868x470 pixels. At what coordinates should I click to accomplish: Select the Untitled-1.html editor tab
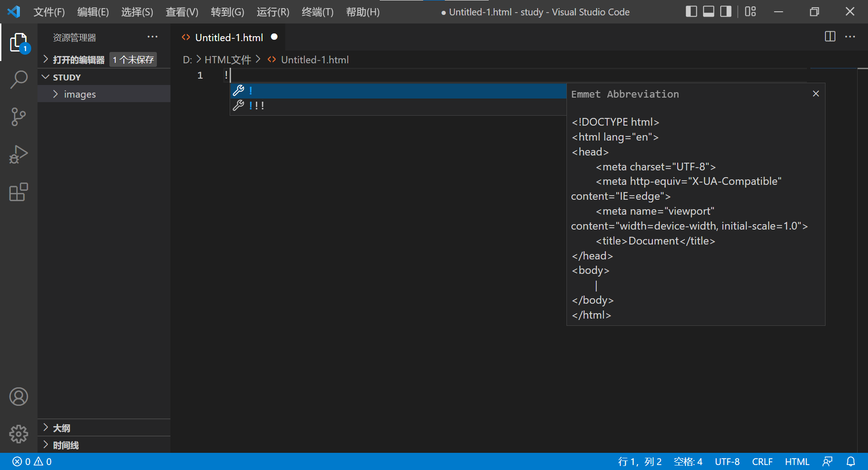click(228, 37)
